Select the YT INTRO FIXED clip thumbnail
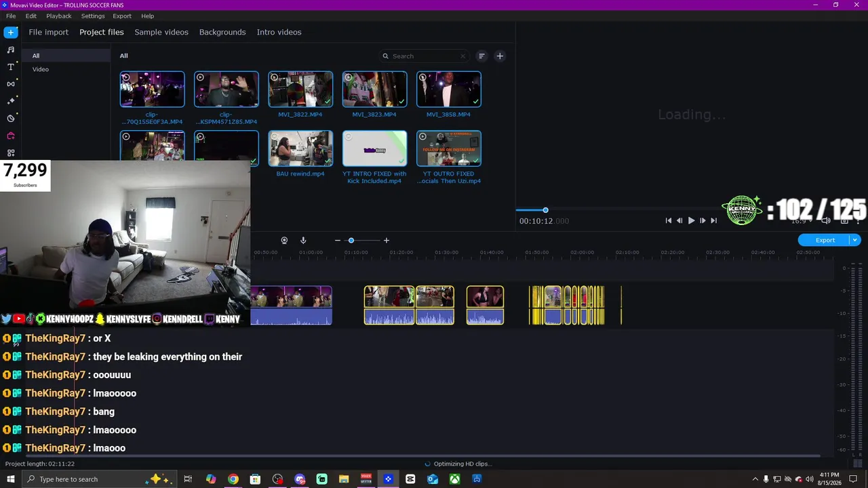Image resolution: width=868 pixels, height=488 pixels. point(374,148)
